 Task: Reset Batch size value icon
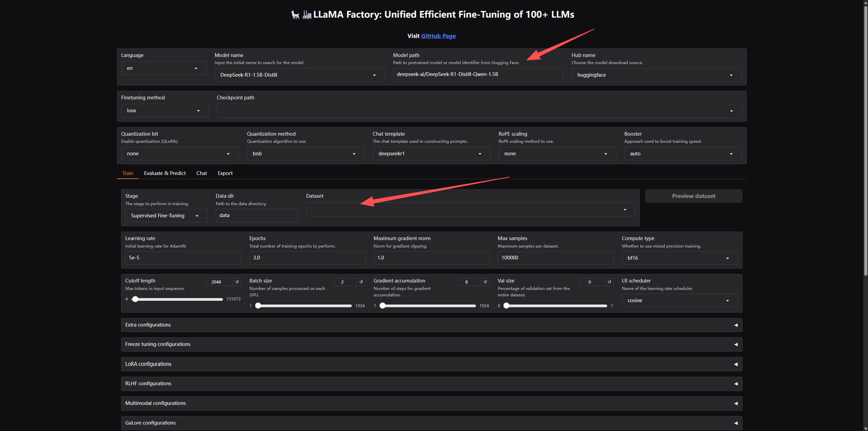[361, 282]
